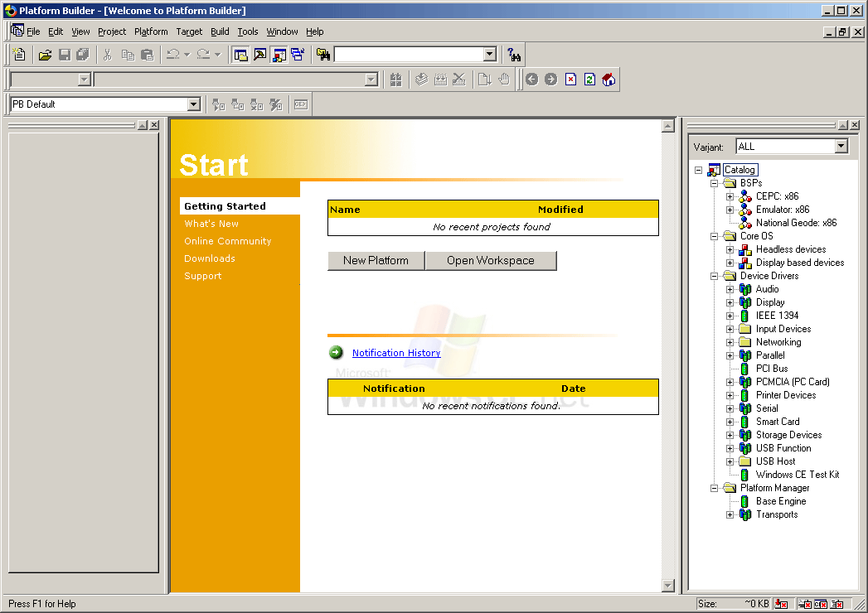This screenshot has height=613, width=868.
Task: Click the green arrow beside Notification History
Action: [x=336, y=352]
